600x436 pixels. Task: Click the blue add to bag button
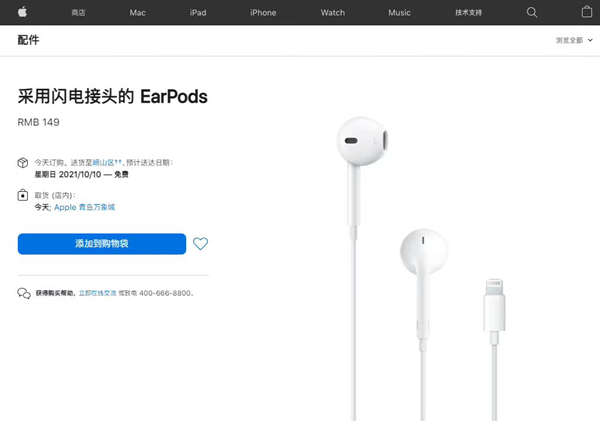[x=102, y=244]
